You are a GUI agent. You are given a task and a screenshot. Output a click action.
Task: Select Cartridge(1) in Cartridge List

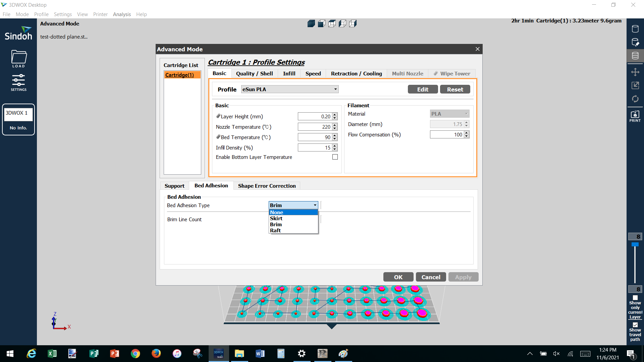182,75
